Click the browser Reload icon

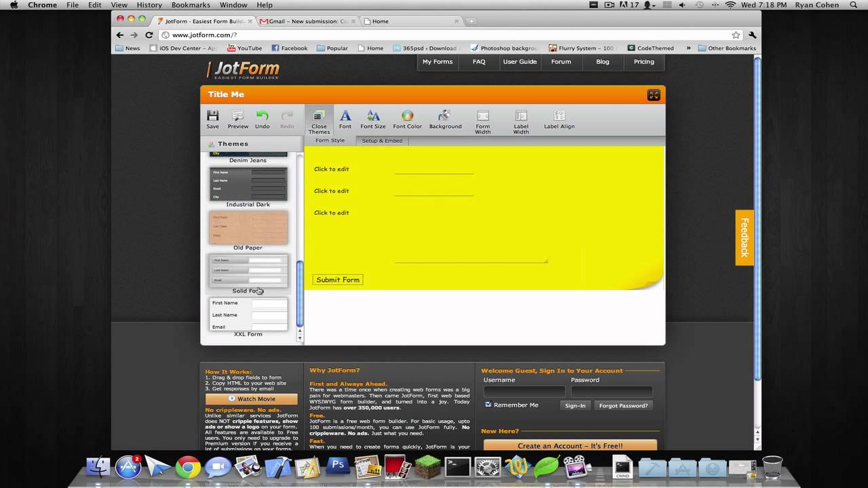(x=149, y=35)
